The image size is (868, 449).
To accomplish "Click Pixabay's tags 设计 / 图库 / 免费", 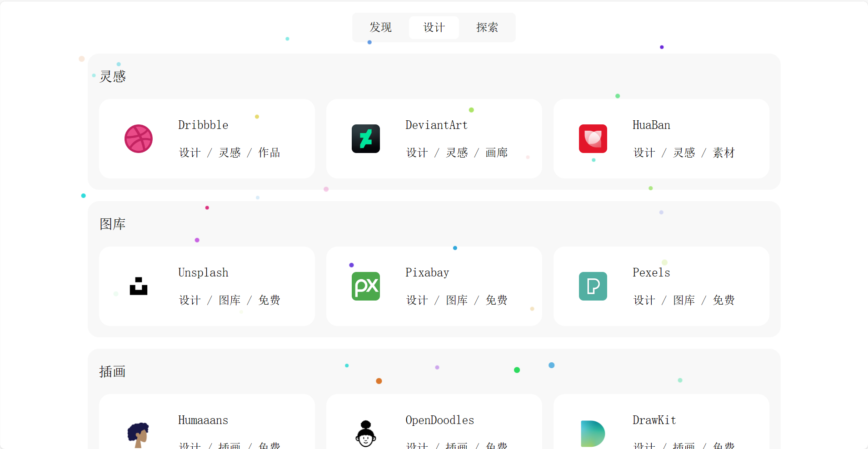I will [x=457, y=300].
